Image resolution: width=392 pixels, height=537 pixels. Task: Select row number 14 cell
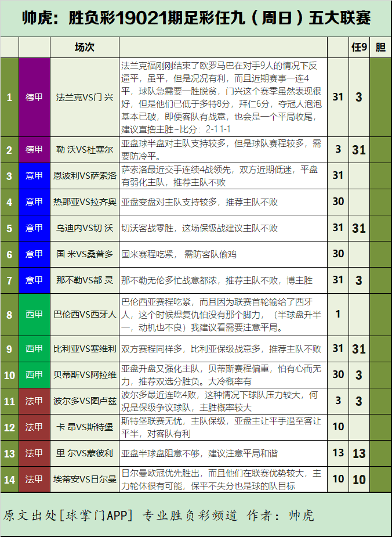(x=9, y=479)
